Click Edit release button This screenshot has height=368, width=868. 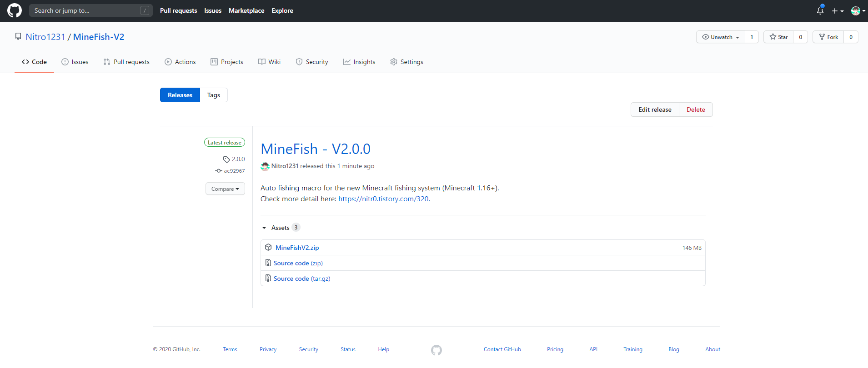(x=655, y=109)
